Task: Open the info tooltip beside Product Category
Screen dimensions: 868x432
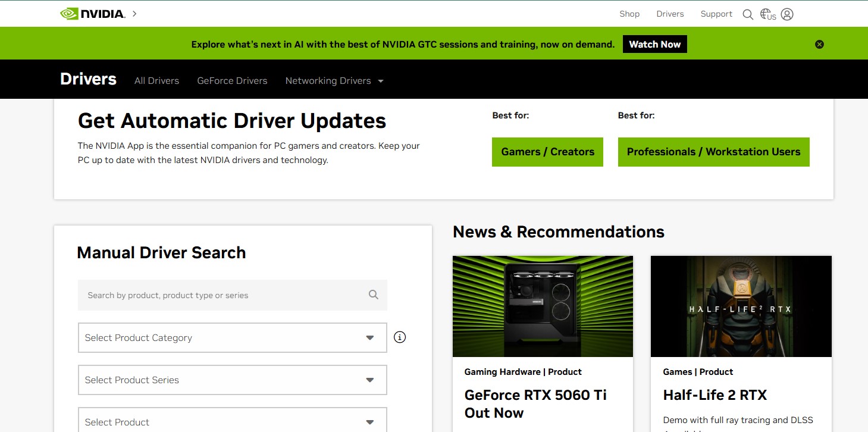Action: coord(399,337)
